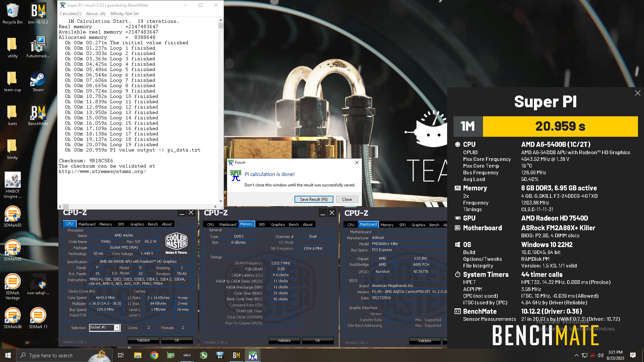Launch the HWBOT Unigine desktop shortcut

12,185
